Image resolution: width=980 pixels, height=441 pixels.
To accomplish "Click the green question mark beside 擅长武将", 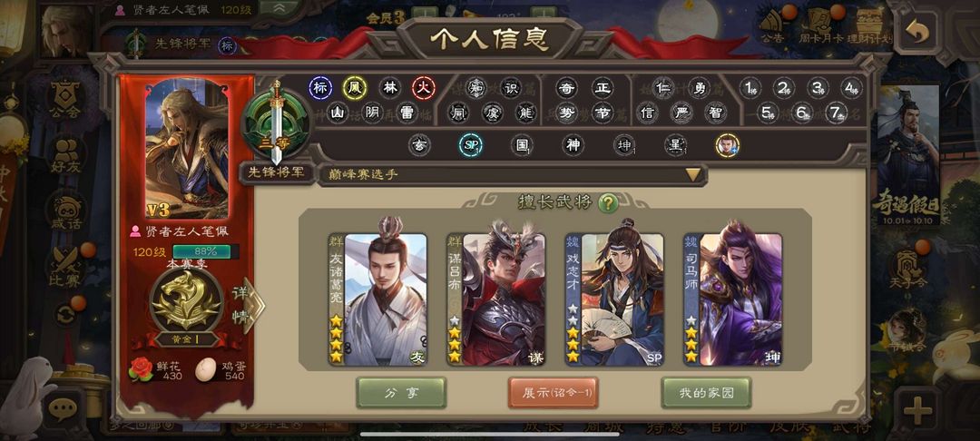I will (608, 202).
